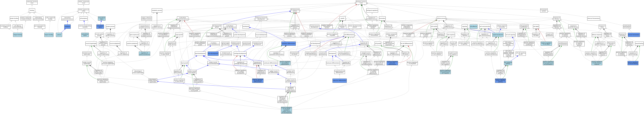Select the 'extracellular matrix' node

pyautogui.click(x=85, y=35)
